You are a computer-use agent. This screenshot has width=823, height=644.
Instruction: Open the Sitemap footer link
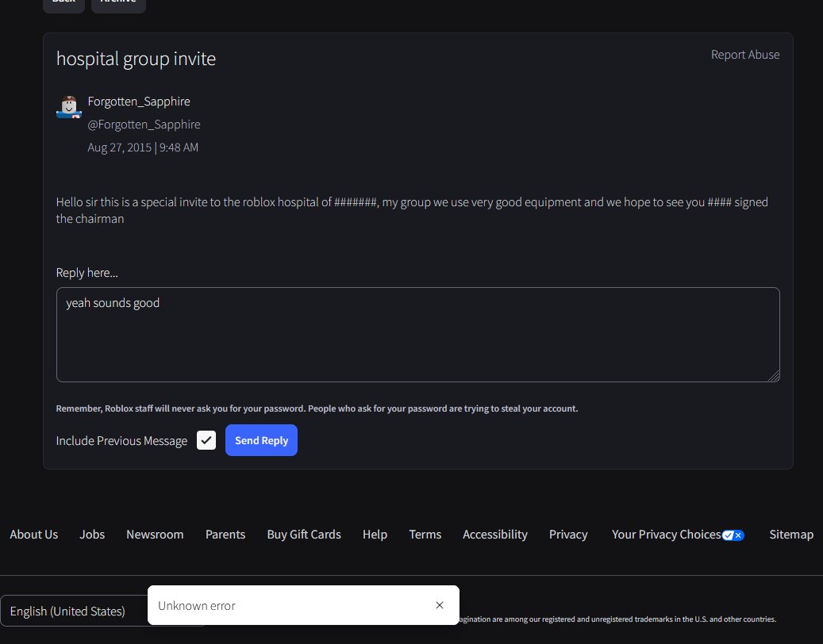[791, 535]
